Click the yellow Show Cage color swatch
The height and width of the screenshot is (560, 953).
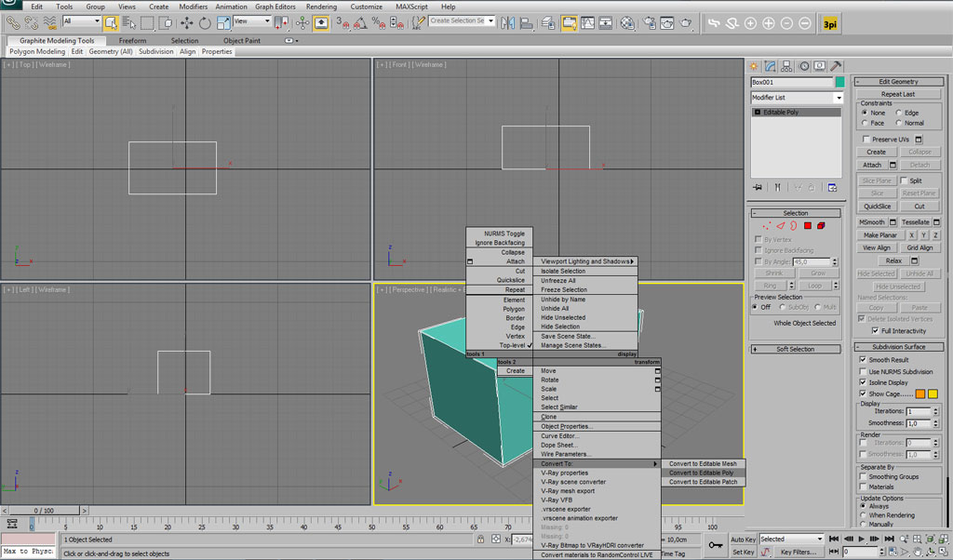click(933, 394)
